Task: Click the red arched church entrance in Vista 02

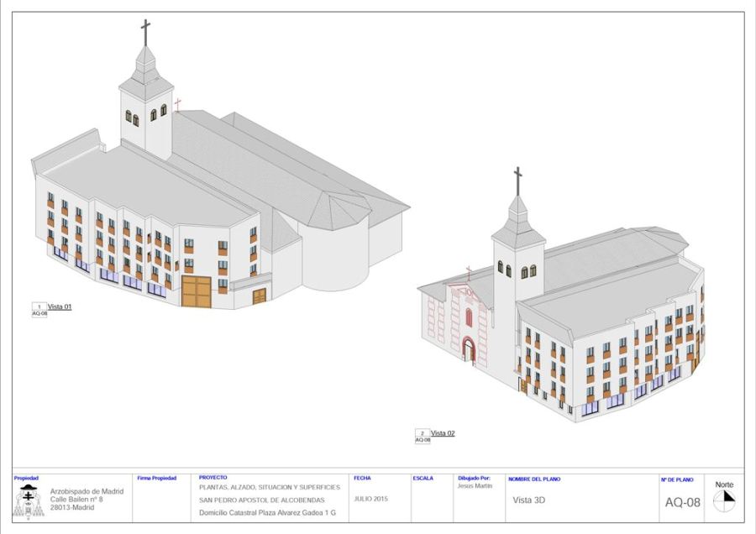Action: pyautogui.click(x=469, y=348)
